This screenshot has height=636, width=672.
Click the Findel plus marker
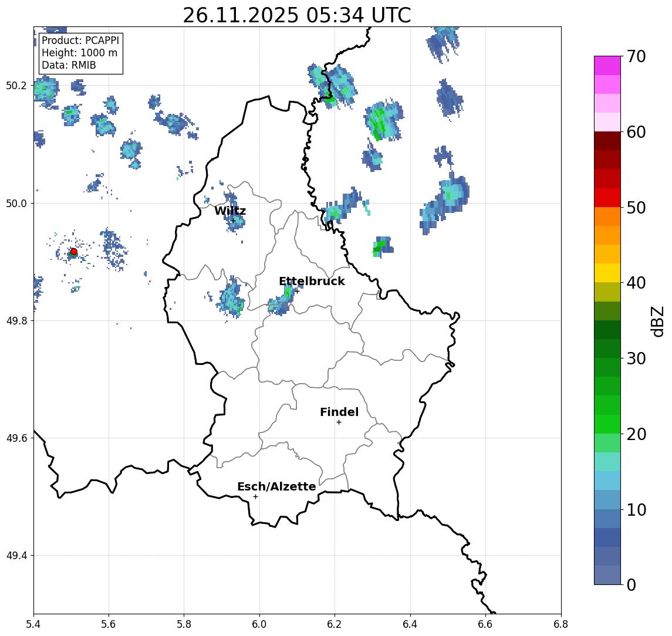coord(339,422)
